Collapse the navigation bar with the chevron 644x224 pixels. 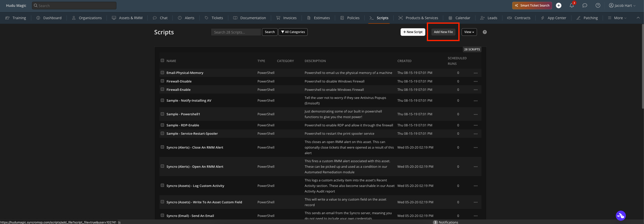[638, 18]
